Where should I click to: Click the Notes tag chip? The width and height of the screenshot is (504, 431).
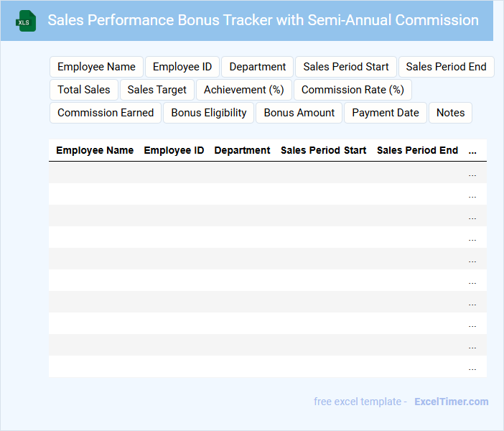pyautogui.click(x=450, y=113)
